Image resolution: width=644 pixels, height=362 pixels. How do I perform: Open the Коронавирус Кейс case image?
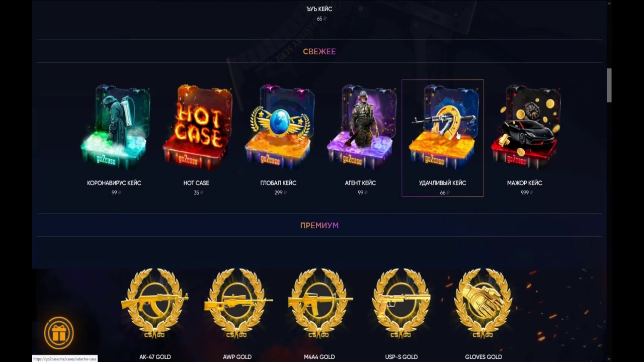coord(114,127)
